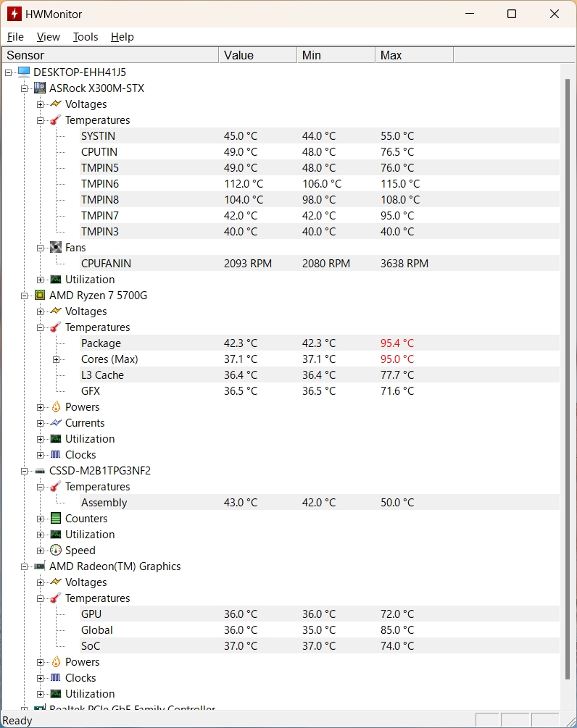This screenshot has width=577, height=728.
Task: Click the Min column header
Action: pos(336,55)
